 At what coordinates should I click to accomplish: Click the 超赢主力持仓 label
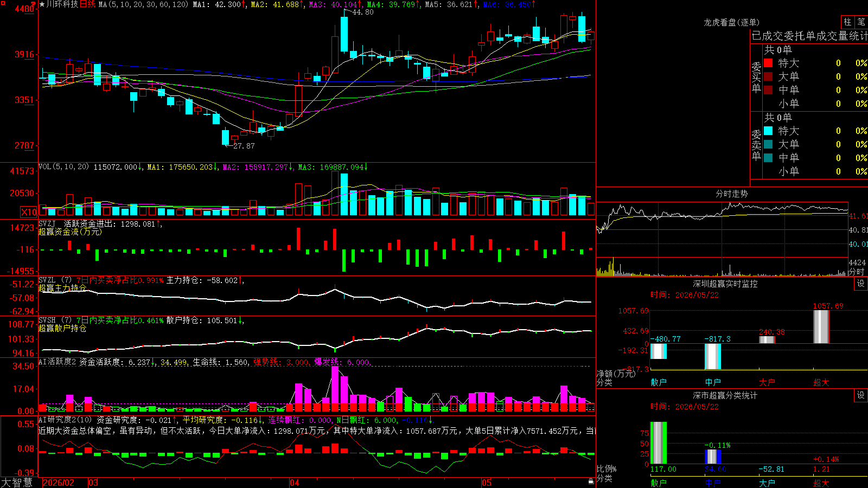[x=62, y=288]
